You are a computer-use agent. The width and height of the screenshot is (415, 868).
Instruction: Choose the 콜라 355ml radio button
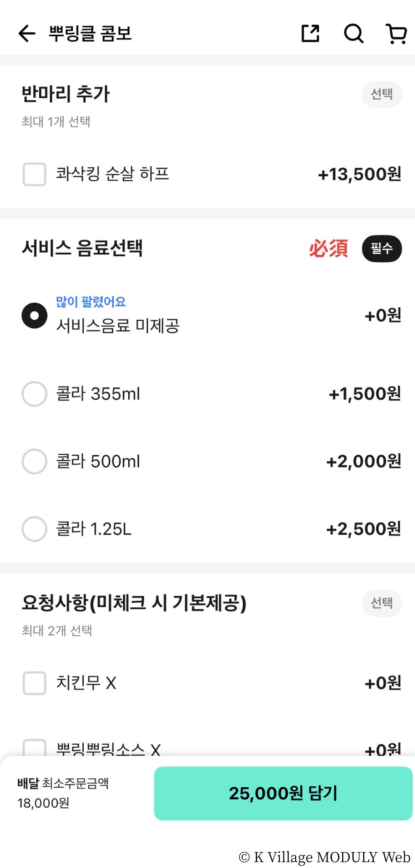pos(35,394)
